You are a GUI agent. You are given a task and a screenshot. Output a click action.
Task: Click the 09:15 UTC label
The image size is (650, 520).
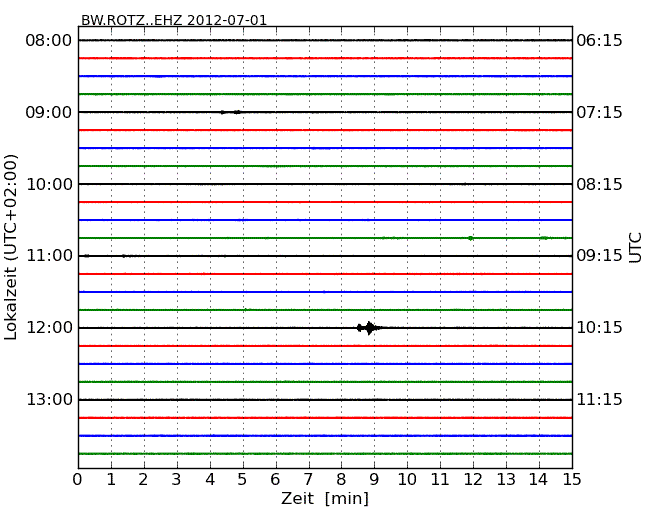(x=599, y=256)
